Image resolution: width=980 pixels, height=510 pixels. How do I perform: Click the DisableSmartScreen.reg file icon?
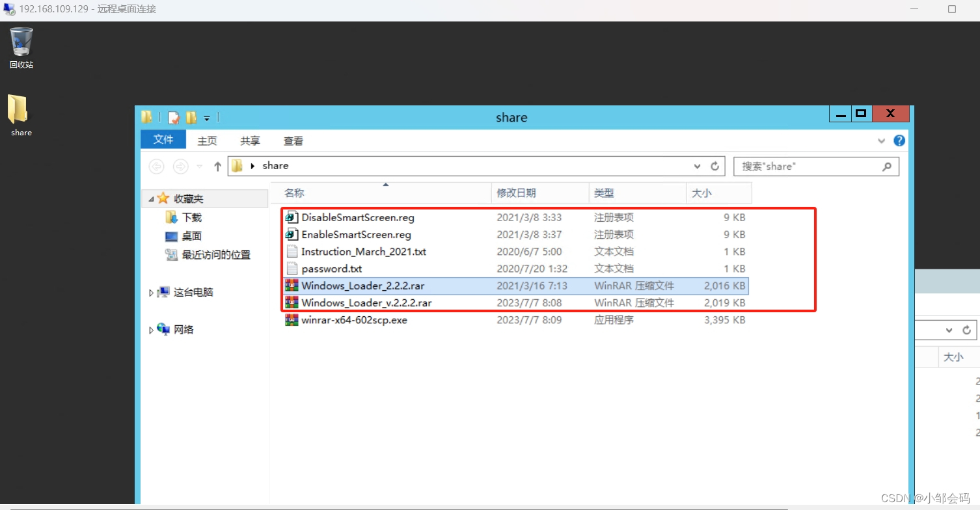[x=292, y=217]
